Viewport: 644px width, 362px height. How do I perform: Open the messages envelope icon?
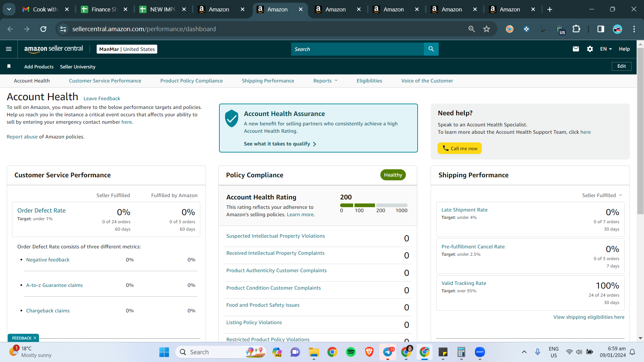pos(576,49)
